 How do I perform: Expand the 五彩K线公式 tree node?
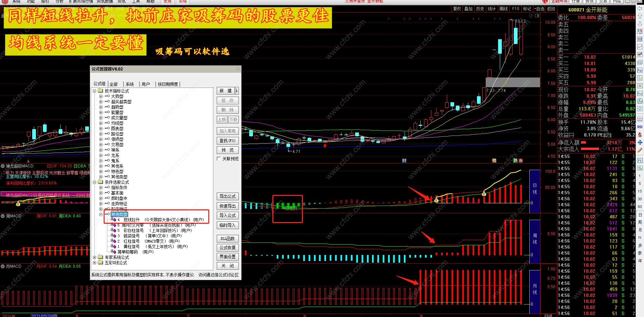click(95, 263)
